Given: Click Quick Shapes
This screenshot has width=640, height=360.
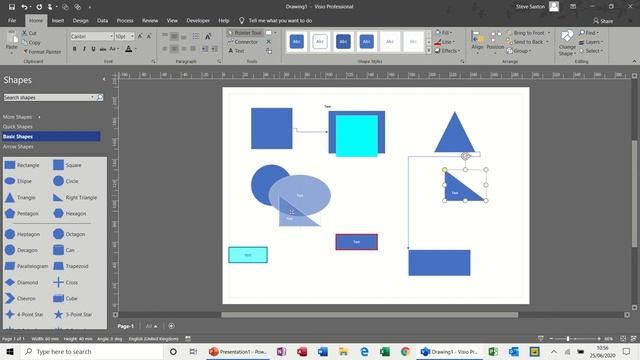Looking at the screenshot, I should [x=18, y=127].
